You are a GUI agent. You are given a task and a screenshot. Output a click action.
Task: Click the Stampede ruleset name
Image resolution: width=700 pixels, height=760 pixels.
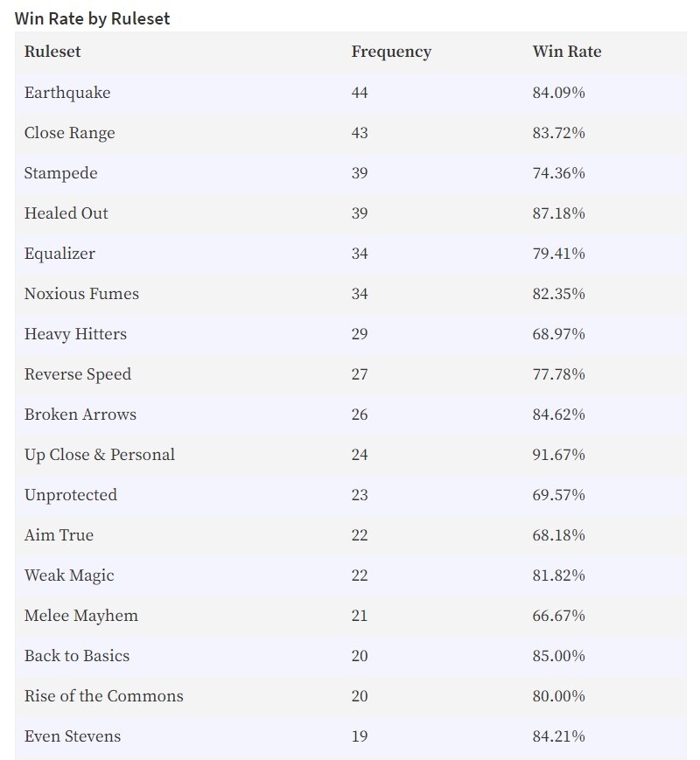pyautogui.click(x=60, y=173)
